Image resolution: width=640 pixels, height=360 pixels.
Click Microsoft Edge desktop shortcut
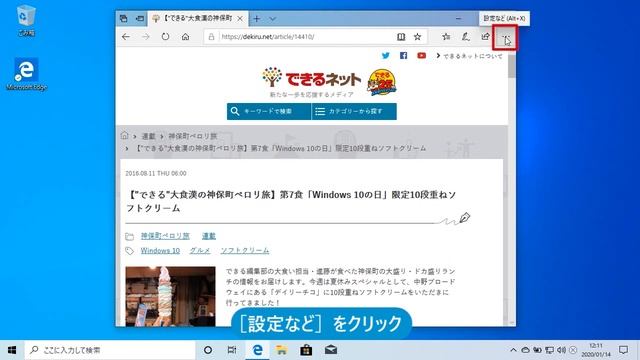coord(27,74)
